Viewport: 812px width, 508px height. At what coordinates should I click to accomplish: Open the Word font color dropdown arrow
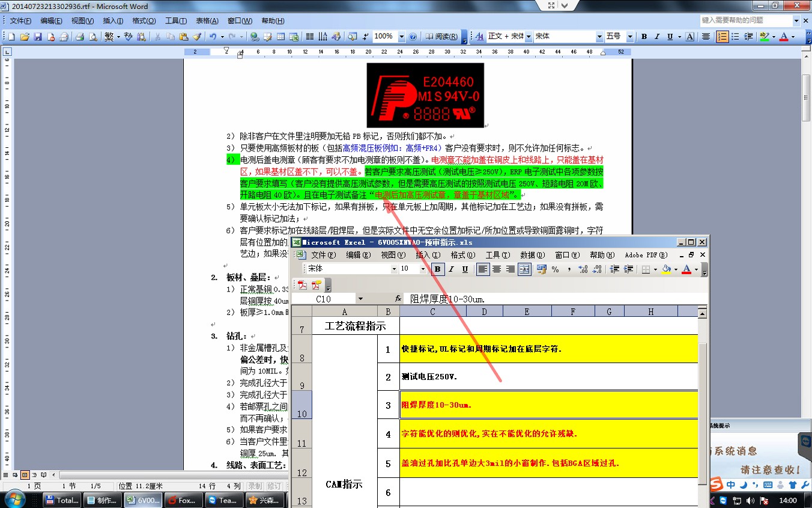coord(793,37)
